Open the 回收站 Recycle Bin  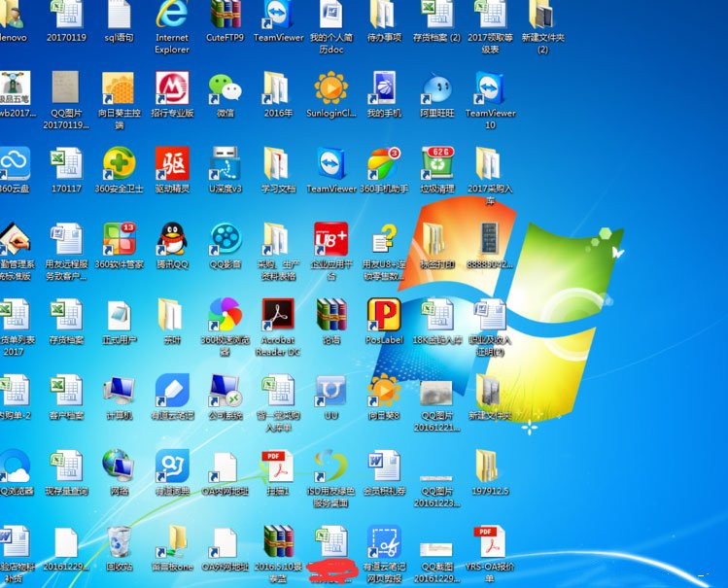click(120, 548)
